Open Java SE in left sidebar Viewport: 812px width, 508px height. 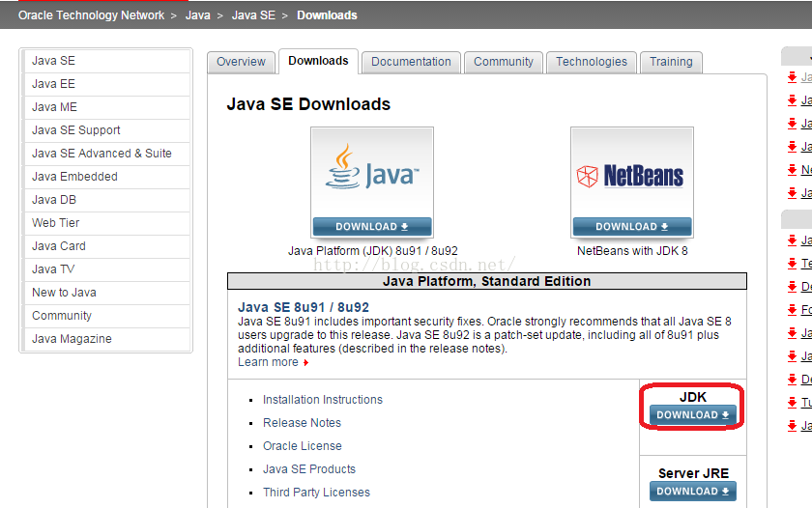[x=106, y=61]
